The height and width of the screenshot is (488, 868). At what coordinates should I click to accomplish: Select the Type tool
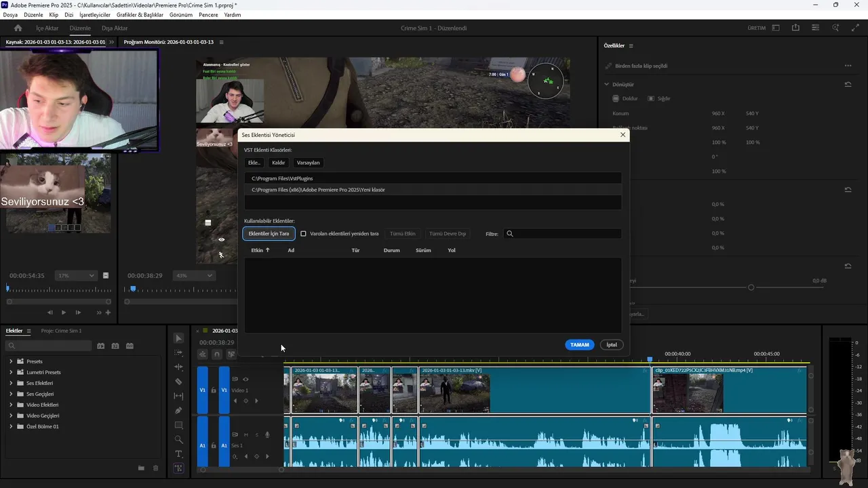tap(178, 453)
